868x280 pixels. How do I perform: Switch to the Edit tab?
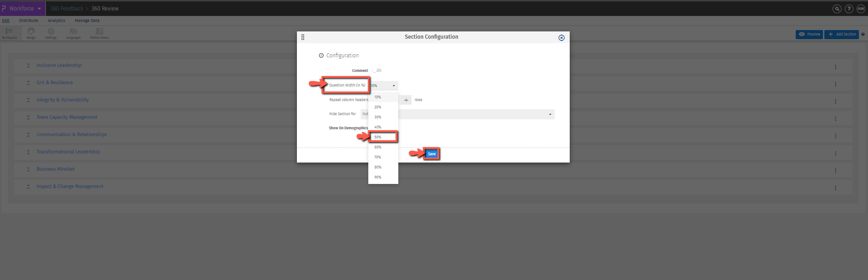click(5, 20)
